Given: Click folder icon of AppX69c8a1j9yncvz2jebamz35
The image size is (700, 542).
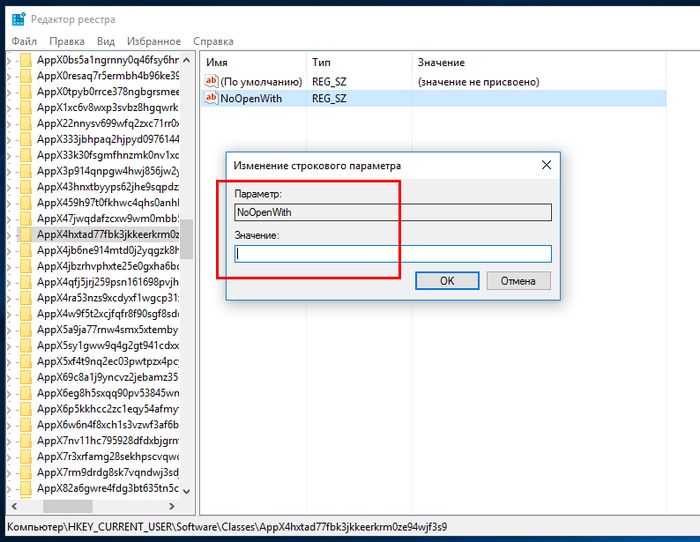Looking at the screenshot, I should pos(26,377).
